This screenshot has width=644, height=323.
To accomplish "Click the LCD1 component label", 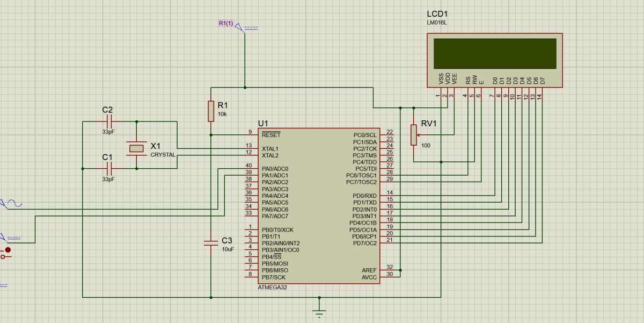I will (438, 13).
